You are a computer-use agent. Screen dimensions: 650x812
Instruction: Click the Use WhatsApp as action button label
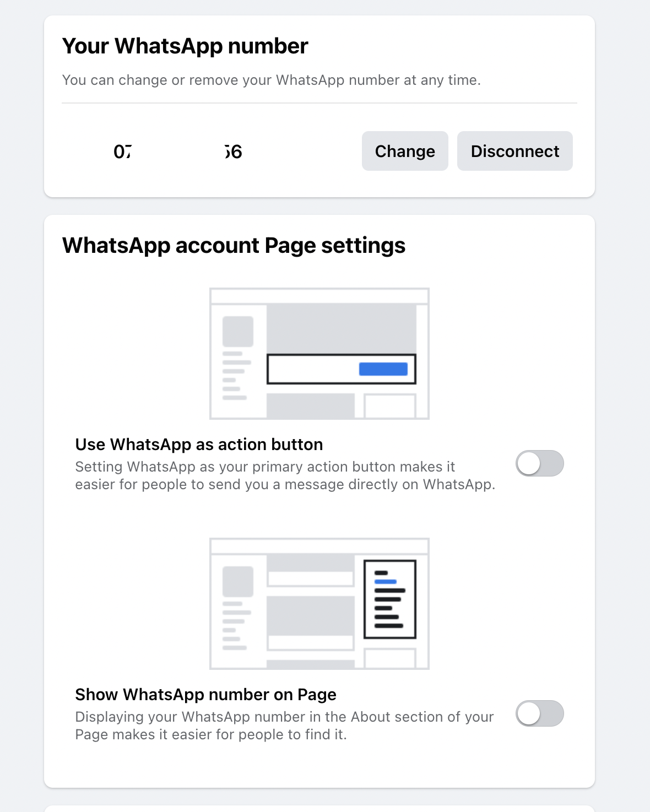(x=199, y=445)
